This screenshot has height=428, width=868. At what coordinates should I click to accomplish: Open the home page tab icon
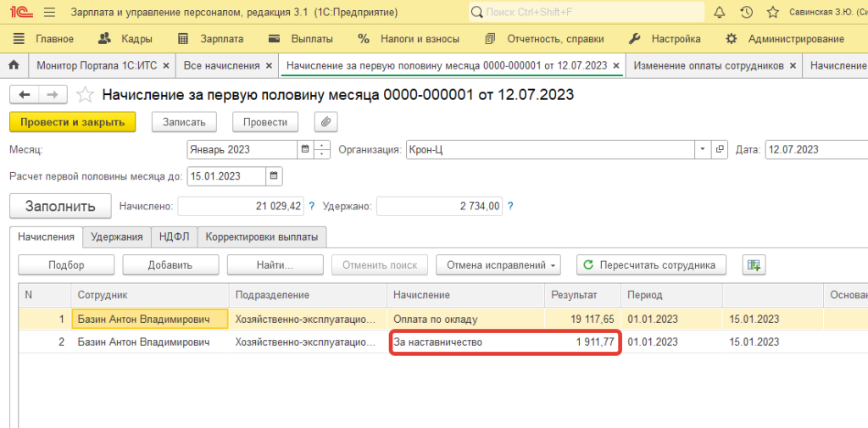(14, 65)
